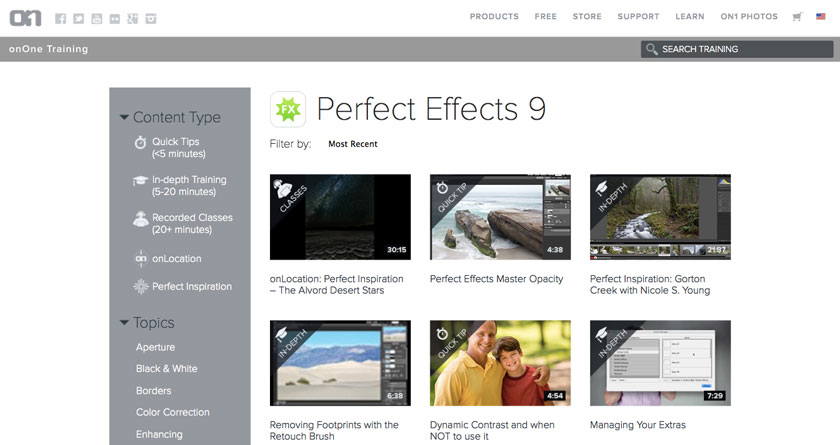Open 'Dynamic Contrast and when NOT' title
Image resolution: width=840 pixels, height=445 pixels.
[x=492, y=431]
